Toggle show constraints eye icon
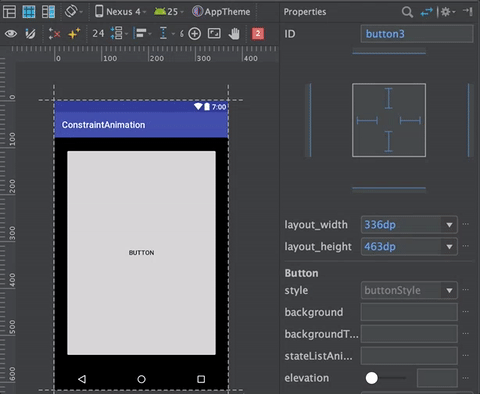 11,34
